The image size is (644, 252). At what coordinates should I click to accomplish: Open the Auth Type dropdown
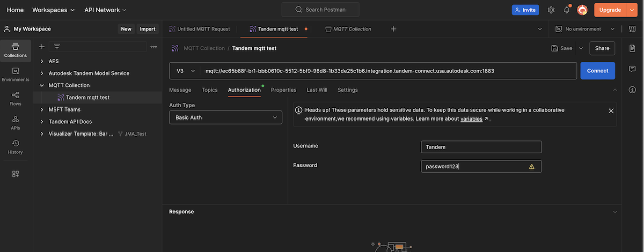point(225,117)
